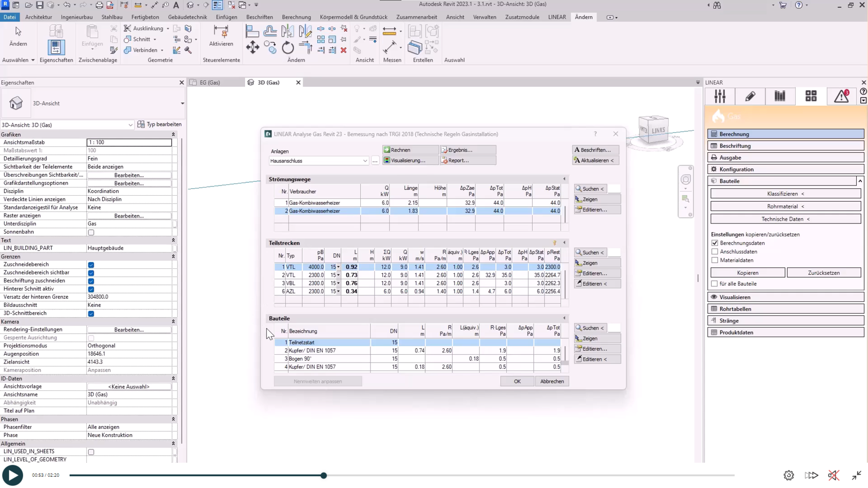Toggle the Sonnenbahn checkbox
Viewport: 868px width, 488px height.
click(91, 232)
